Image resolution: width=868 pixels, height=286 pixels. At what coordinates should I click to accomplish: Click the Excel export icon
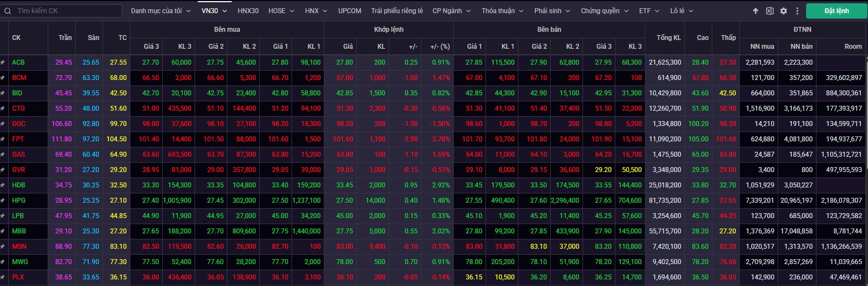pos(770,11)
